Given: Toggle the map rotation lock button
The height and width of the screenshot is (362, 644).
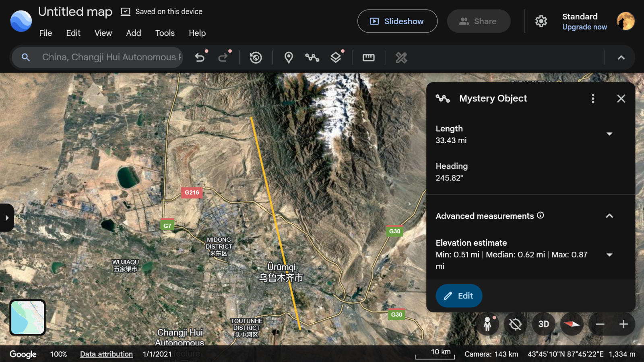Looking at the screenshot, I should click(515, 324).
